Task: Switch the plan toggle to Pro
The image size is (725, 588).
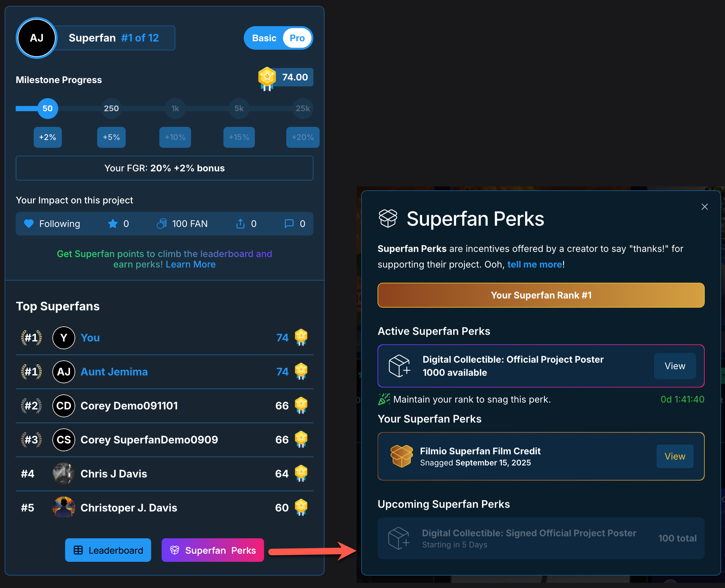Action: point(297,38)
